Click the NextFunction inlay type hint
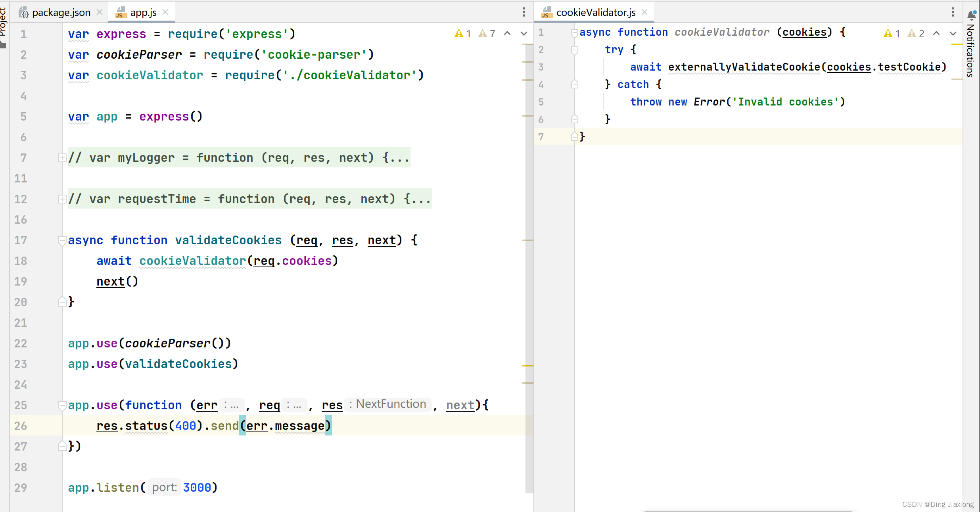 [387, 404]
